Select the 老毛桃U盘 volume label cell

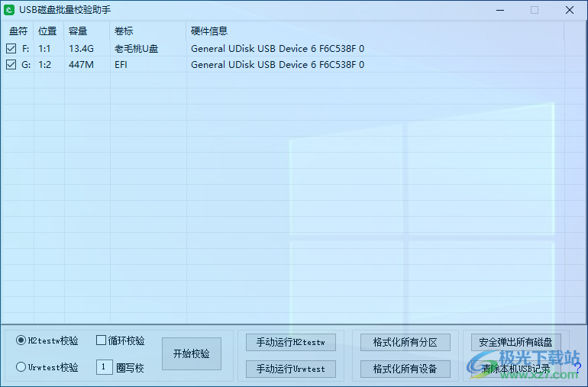pyautogui.click(x=137, y=49)
